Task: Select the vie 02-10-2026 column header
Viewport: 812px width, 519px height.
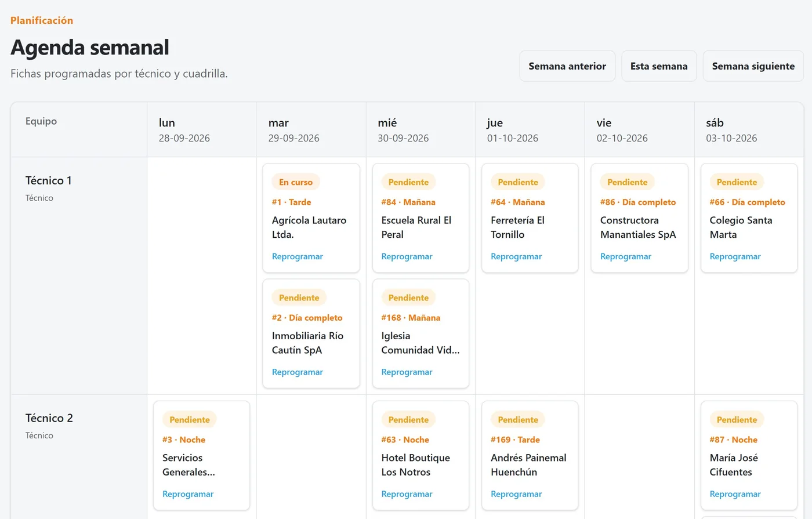Action: click(640, 130)
